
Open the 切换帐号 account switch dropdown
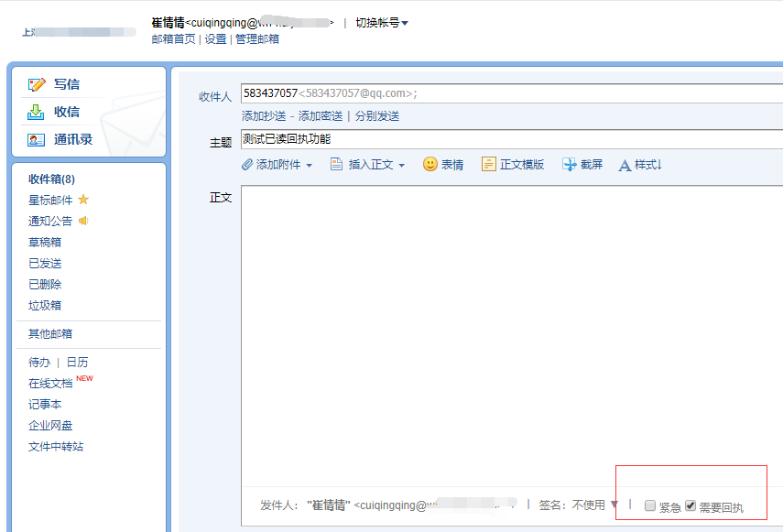[x=380, y=22]
